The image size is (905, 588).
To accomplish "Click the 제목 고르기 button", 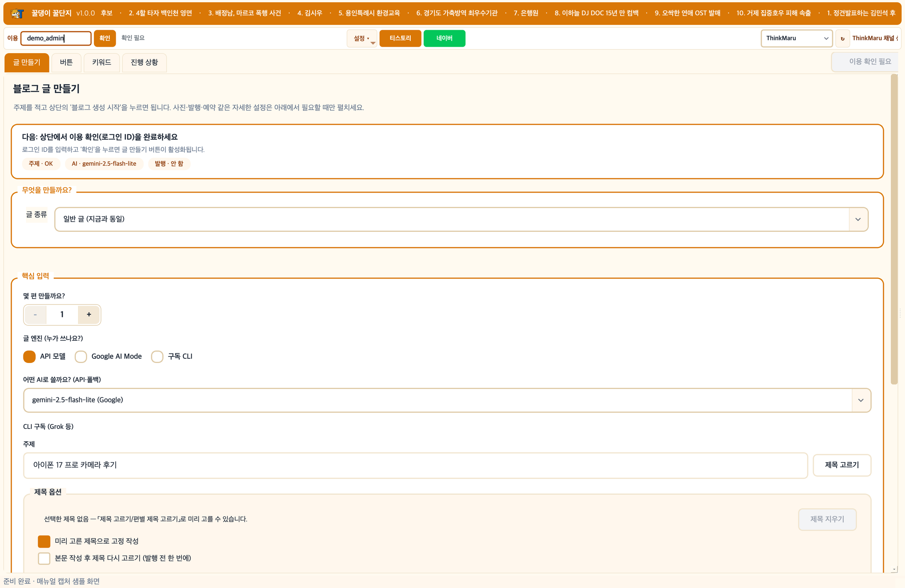I will tap(842, 465).
